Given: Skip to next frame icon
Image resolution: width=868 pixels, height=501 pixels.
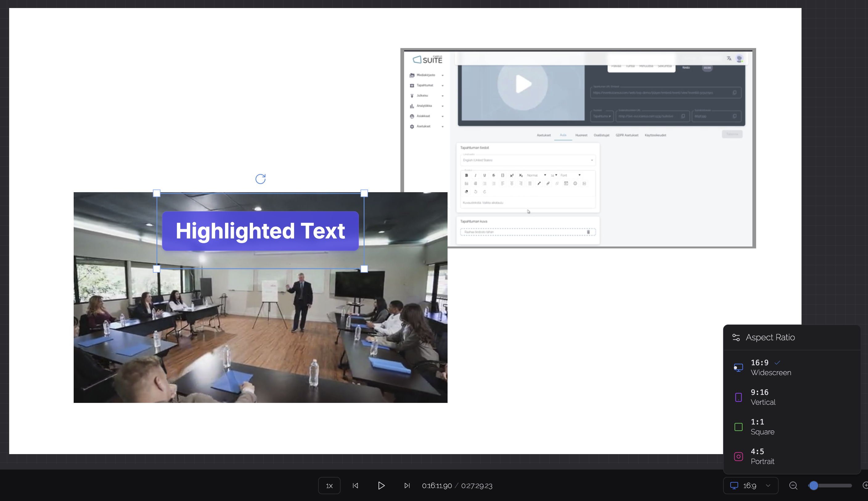Looking at the screenshot, I should pos(407,486).
